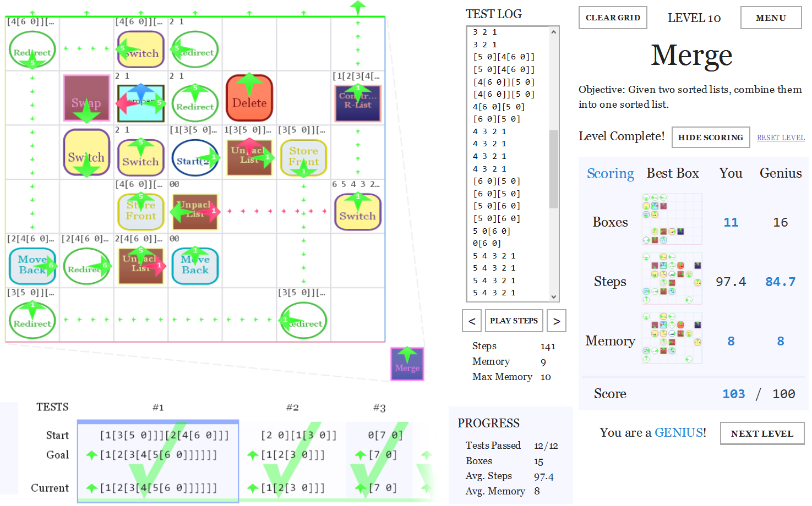This screenshot has width=812, height=506.
Task: Click the blue Start box
Action: pos(195,158)
